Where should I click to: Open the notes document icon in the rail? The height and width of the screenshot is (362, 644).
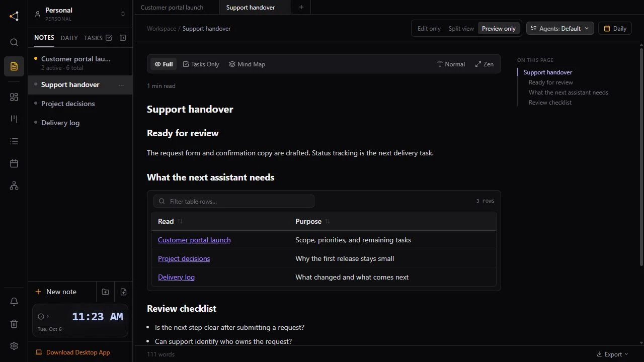[x=14, y=66]
